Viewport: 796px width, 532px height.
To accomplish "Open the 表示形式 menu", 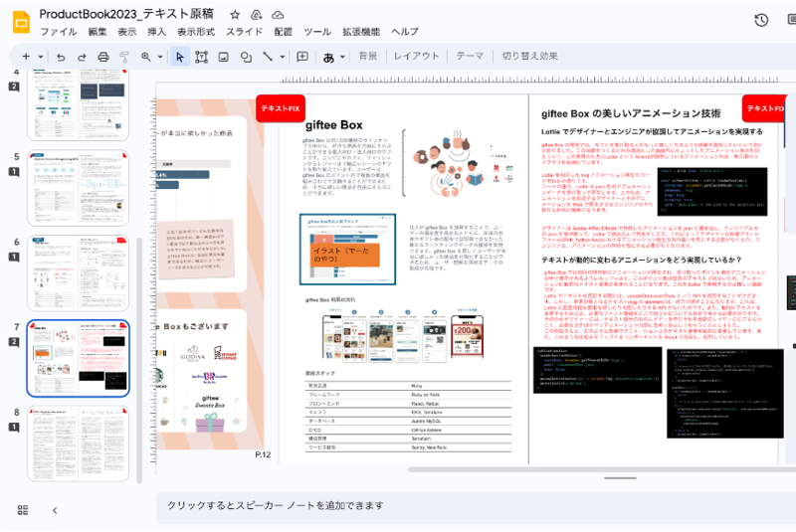I will [196, 32].
